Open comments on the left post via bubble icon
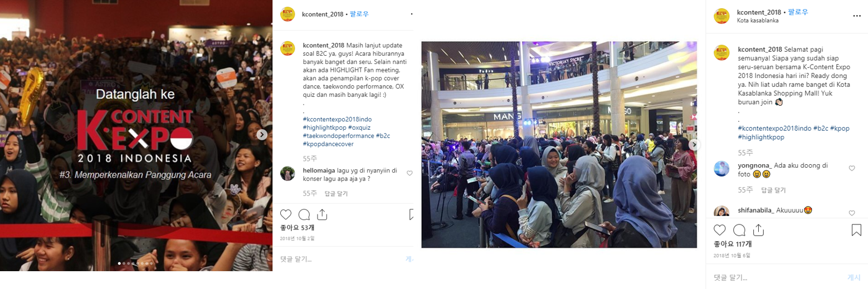 coord(304,215)
